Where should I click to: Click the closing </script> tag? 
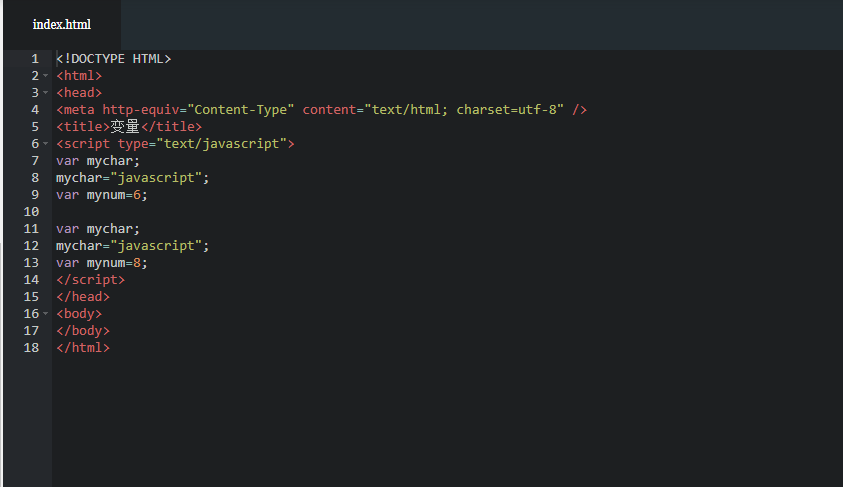pos(90,280)
